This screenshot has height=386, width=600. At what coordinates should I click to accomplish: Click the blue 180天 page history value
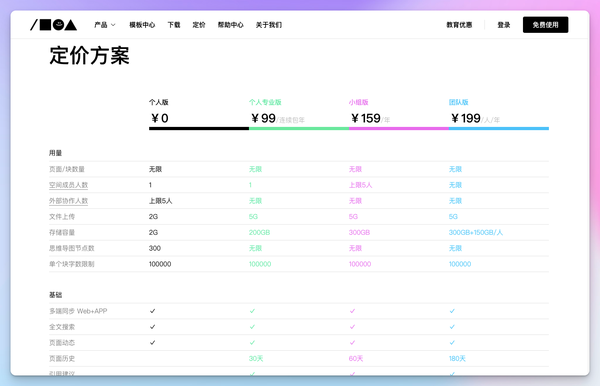click(457, 358)
